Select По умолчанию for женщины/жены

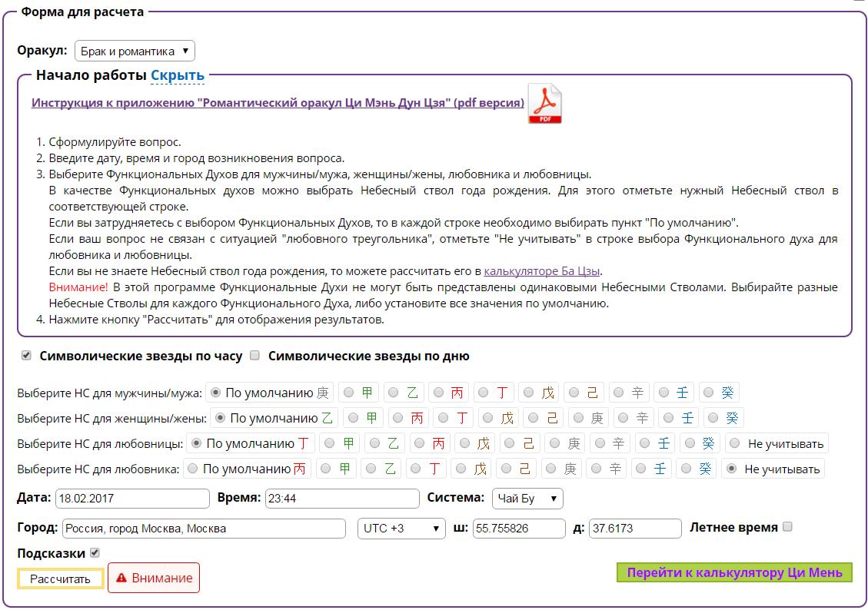[221, 417]
